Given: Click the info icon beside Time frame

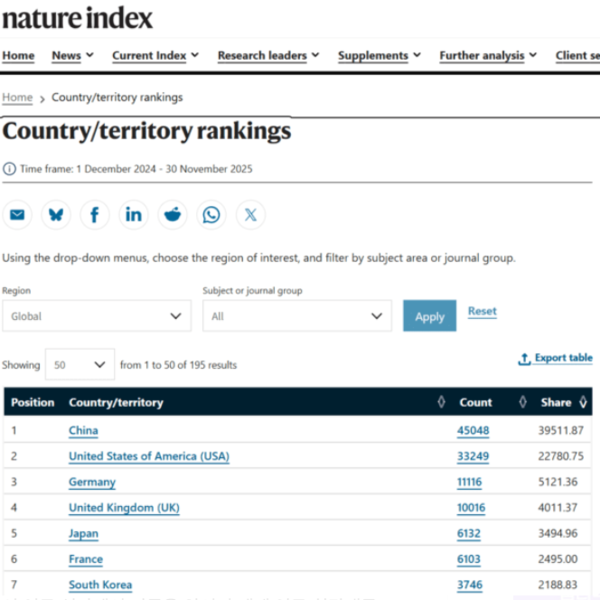Looking at the screenshot, I should click(10, 169).
